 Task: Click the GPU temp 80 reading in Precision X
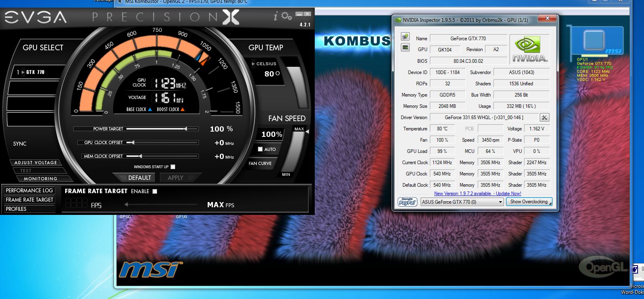pos(272,74)
